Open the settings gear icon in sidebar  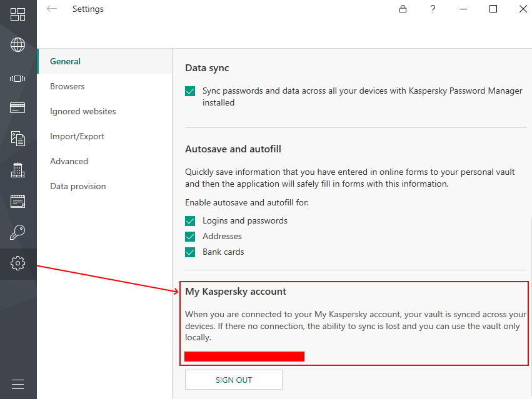[x=18, y=264]
